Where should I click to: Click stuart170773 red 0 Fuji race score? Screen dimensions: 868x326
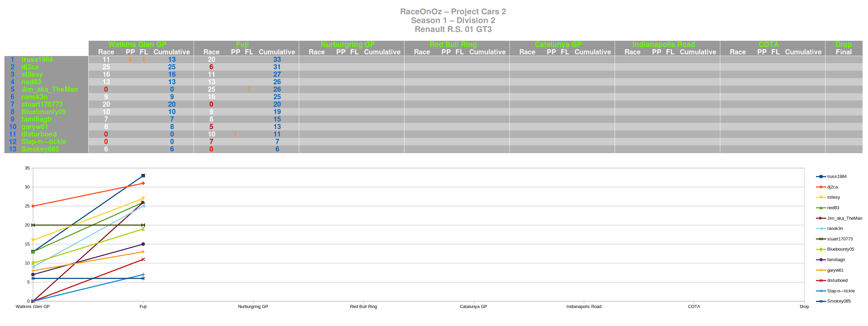click(x=211, y=104)
